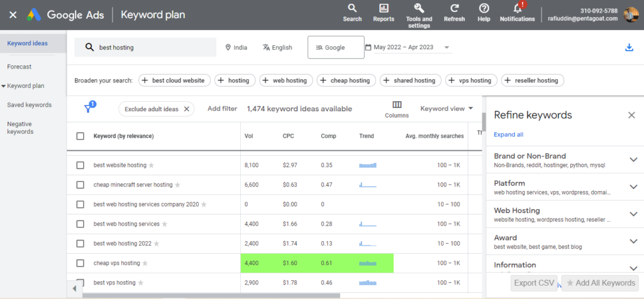Close the Refine keywords panel

pyautogui.click(x=631, y=115)
